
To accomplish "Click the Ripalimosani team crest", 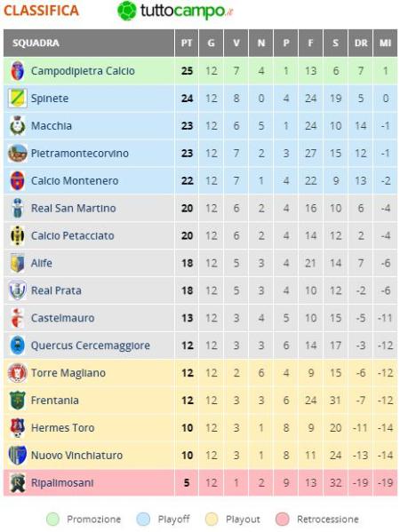I will 17,483.
